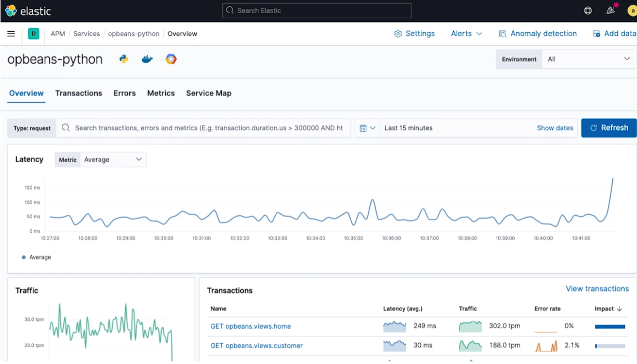Click the Search Elastic input field
The width and height of the screenshot is (637, 364).
point(316,10)
